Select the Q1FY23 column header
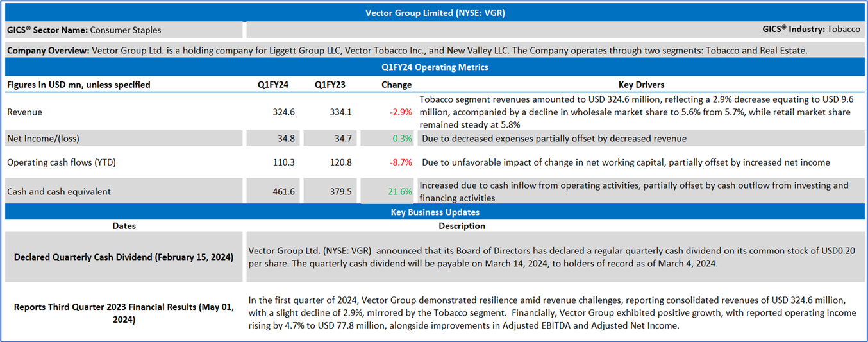868x342 pixels. tap(329, 85)
